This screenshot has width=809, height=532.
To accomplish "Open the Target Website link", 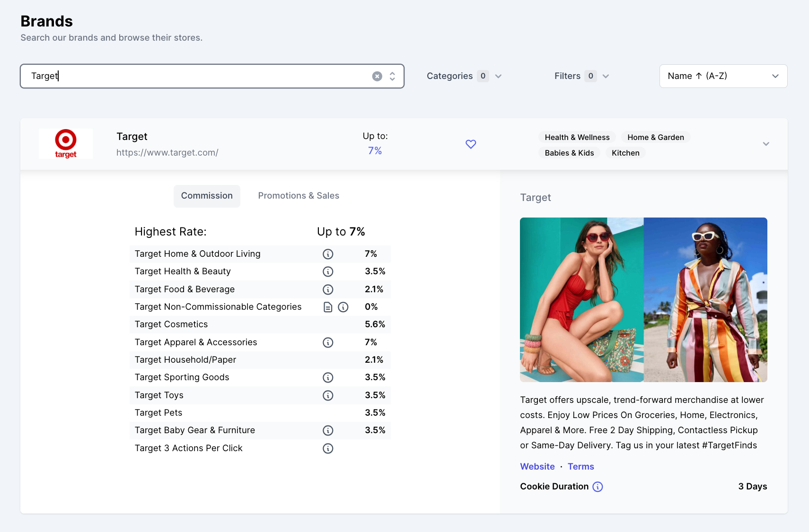I will point(537,466).
